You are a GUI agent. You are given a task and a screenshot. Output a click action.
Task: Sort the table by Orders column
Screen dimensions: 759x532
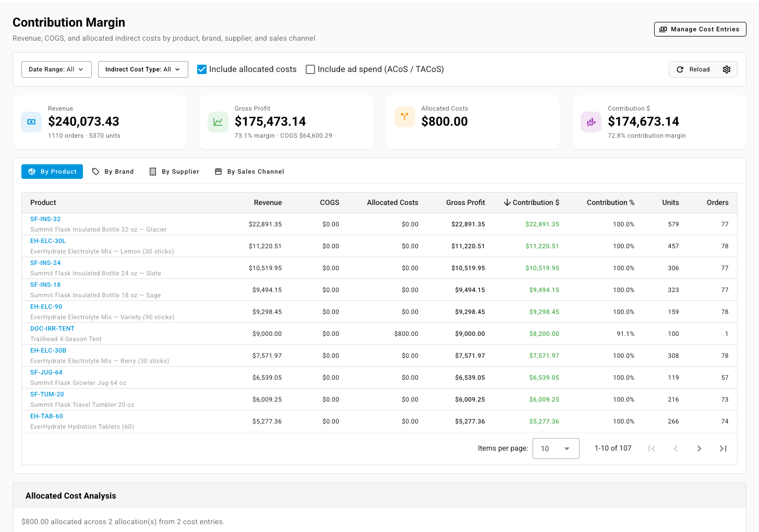717,202
